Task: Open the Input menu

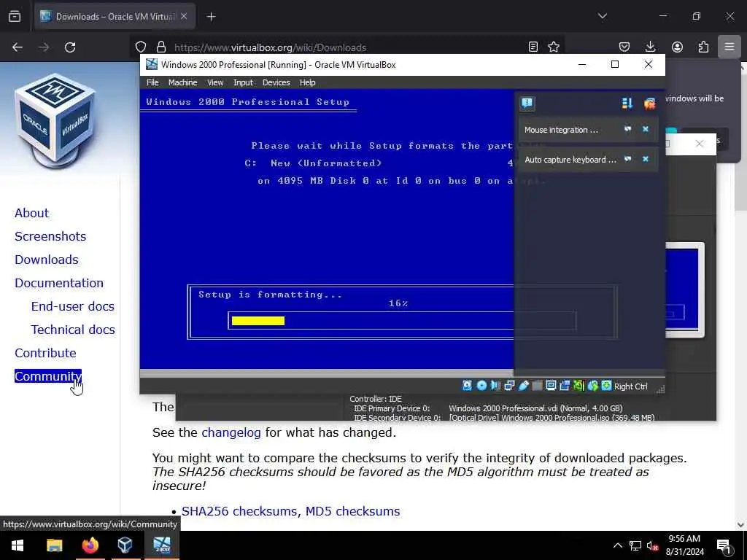Action: coord(243,82)
